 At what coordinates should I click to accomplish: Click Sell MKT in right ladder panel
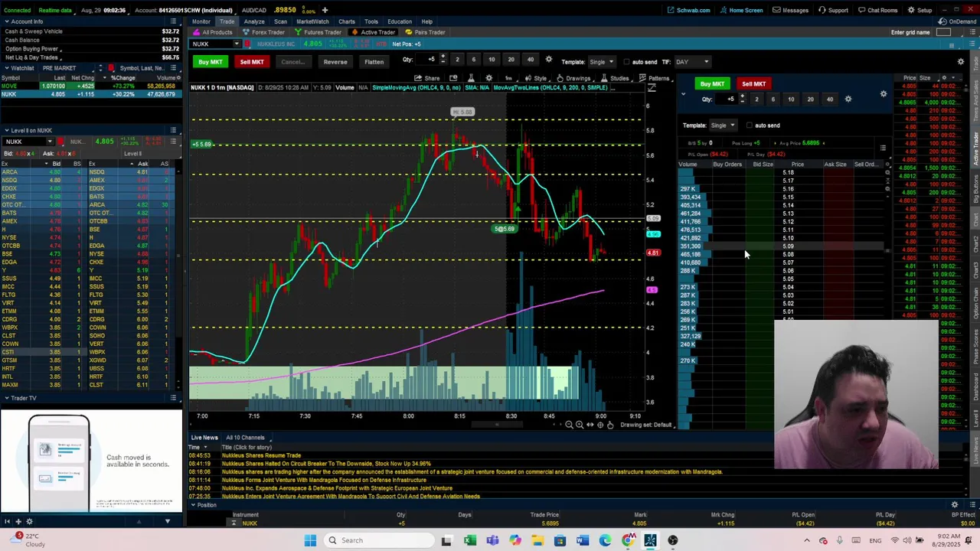[753, 84]
